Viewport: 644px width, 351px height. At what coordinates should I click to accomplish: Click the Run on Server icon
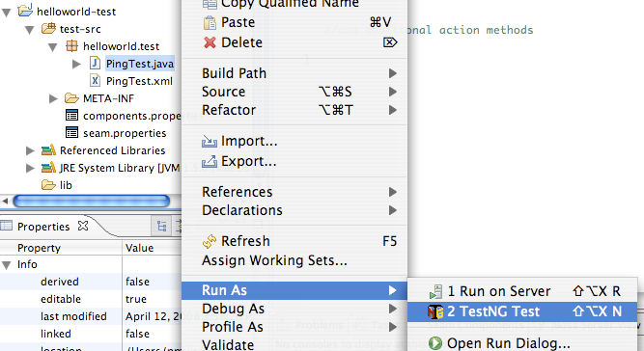435,291
